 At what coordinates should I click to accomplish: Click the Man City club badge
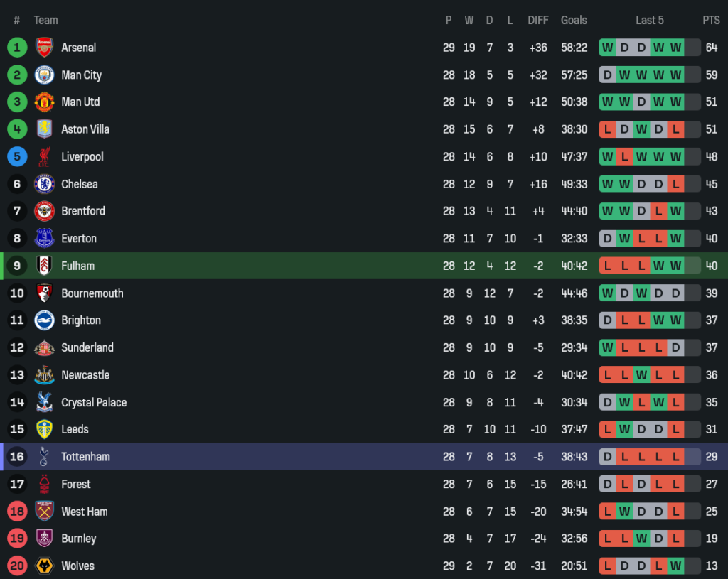point(44,75)
